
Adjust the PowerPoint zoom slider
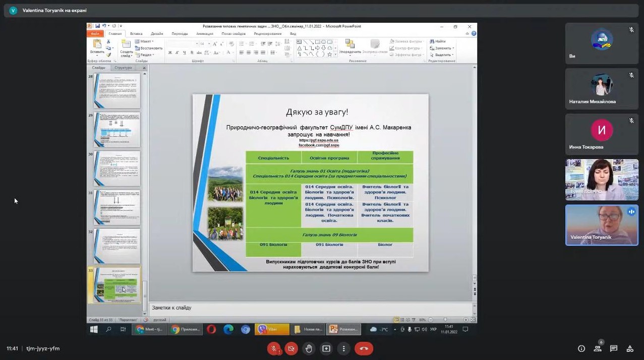coord(445,320)
